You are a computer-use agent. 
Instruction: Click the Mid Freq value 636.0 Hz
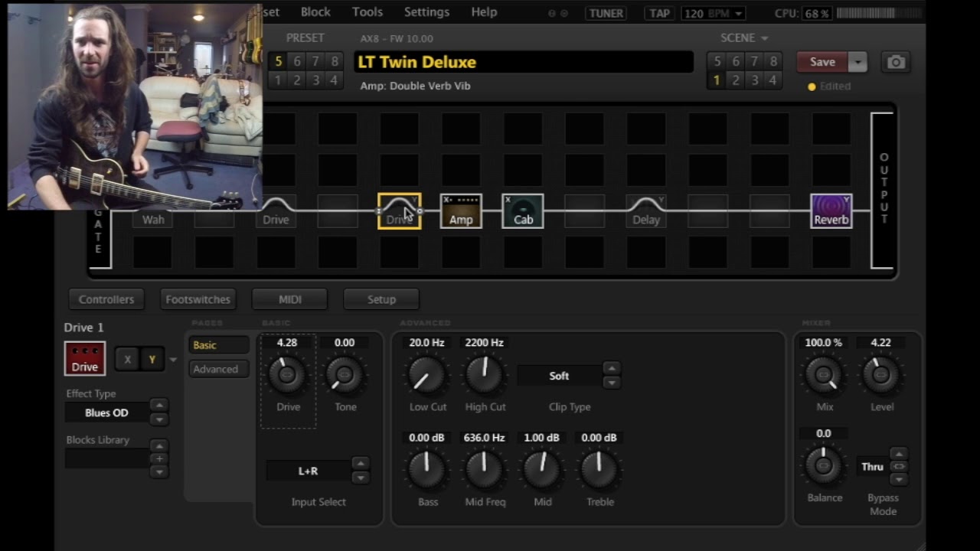coord(485,438)
